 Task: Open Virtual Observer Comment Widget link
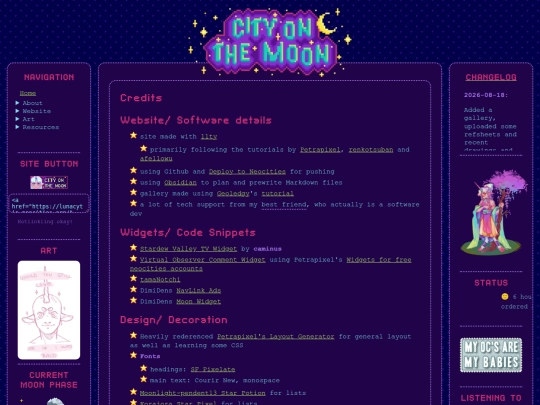(x=202, y=260)
